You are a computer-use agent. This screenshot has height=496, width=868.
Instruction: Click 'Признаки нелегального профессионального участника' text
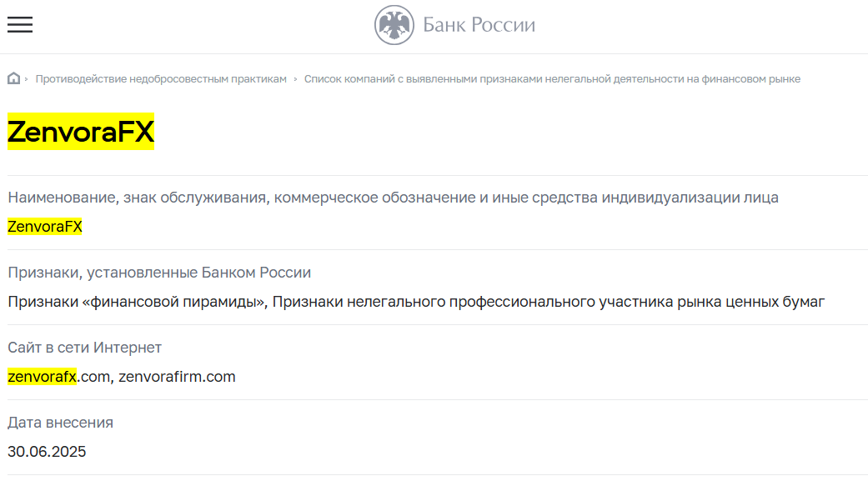(549, 302)
